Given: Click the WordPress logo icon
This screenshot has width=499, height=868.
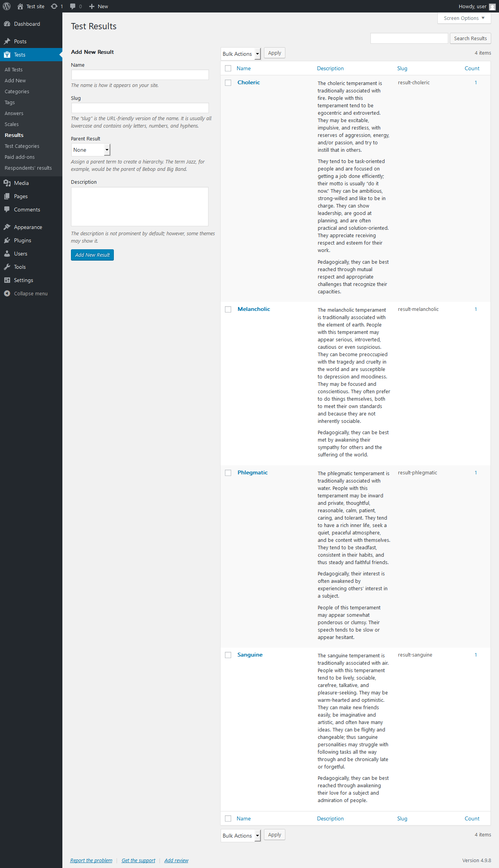Looking at the screenshot, I should pos(7,6).
